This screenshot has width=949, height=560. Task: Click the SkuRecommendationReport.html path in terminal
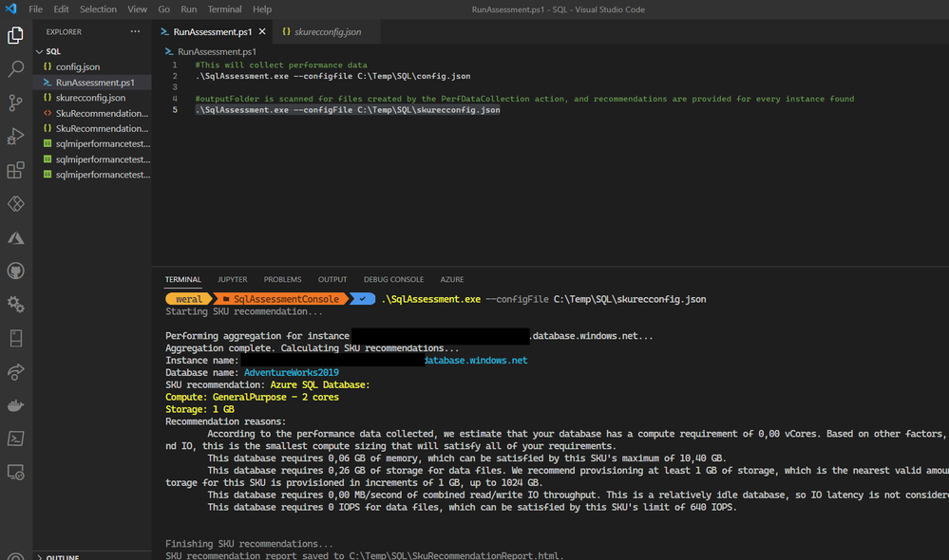pyautogui.click(x=455, y=555)
